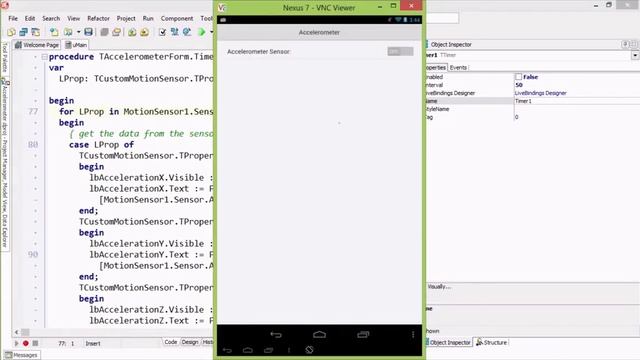Switch to the uMain editor tab
The height and width of the screenshot is (360, 640).
pos(76,45)
